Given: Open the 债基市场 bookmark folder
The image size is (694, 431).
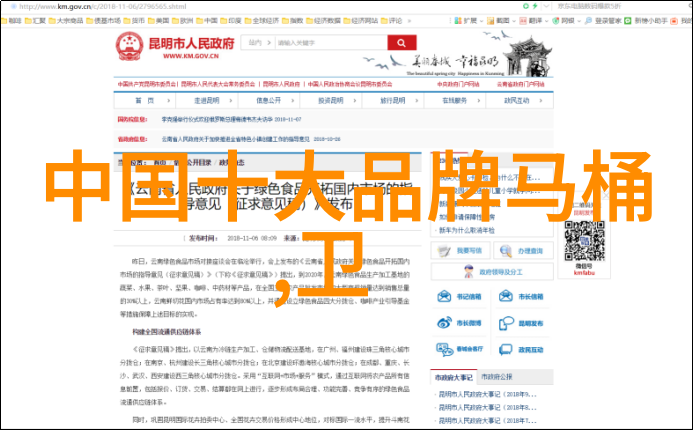Looking at the screenshot, I should [x=103, y=21].
